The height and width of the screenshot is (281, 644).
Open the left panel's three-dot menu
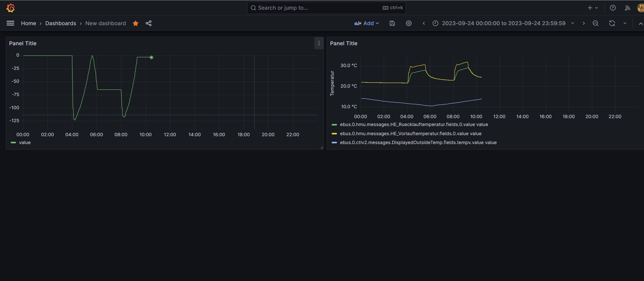(x=319, y=43)
